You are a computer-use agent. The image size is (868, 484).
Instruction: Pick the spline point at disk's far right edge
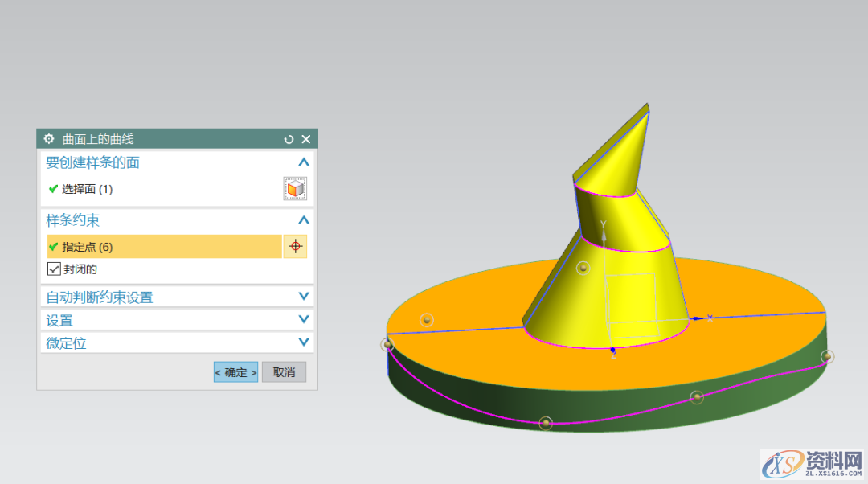827,356
